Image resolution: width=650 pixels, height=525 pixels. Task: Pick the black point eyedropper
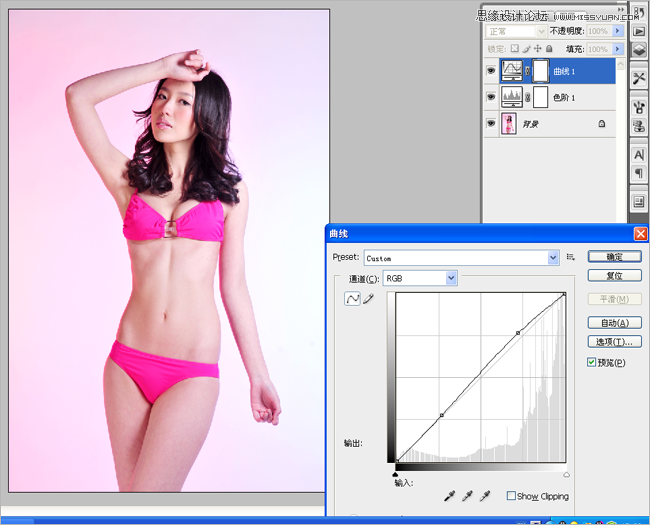449,496
